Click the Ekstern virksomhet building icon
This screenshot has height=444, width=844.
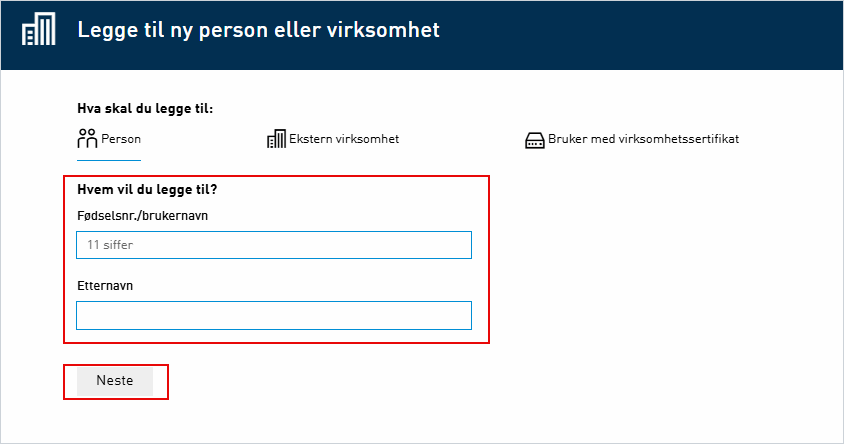[276, 139]
